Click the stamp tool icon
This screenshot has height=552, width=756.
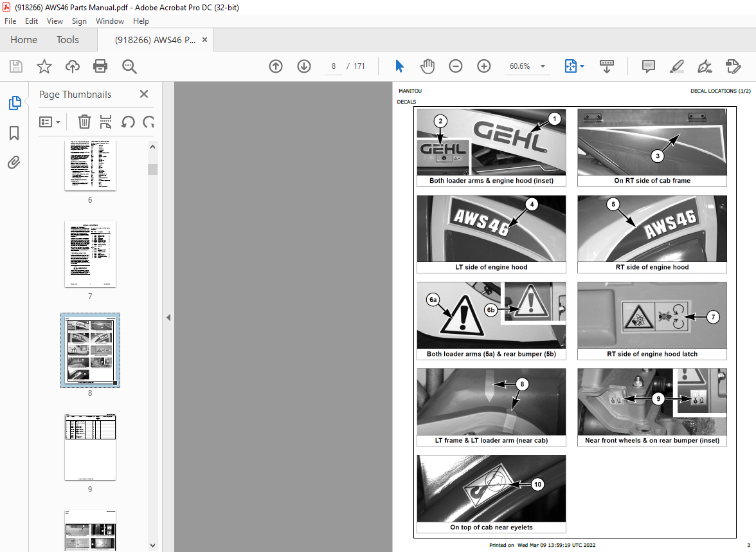click(733, 66)
